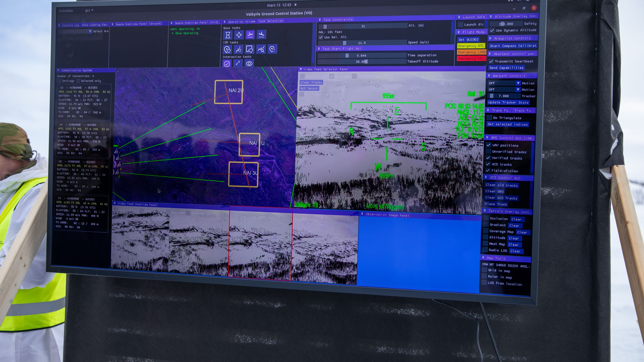Select the red-bordered video feed thumbnail
This screenshot has width=644, height=362.
coord(260,243)
